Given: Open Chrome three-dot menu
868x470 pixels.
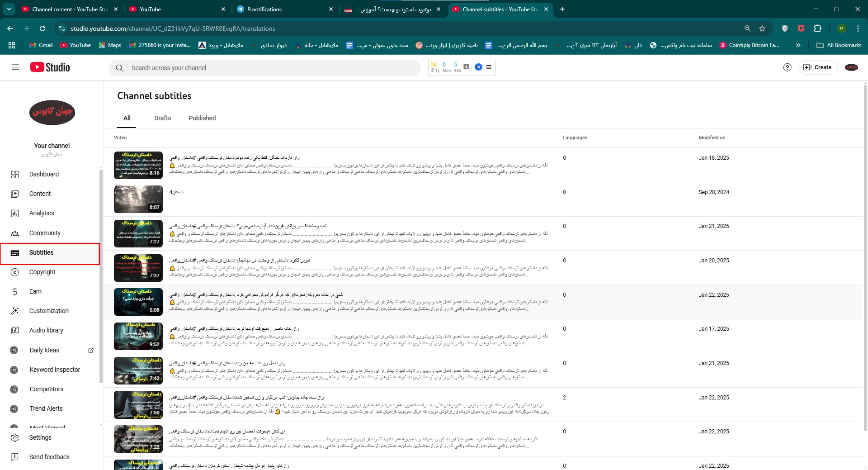Looking at the screenshot, I should point(858,28).
